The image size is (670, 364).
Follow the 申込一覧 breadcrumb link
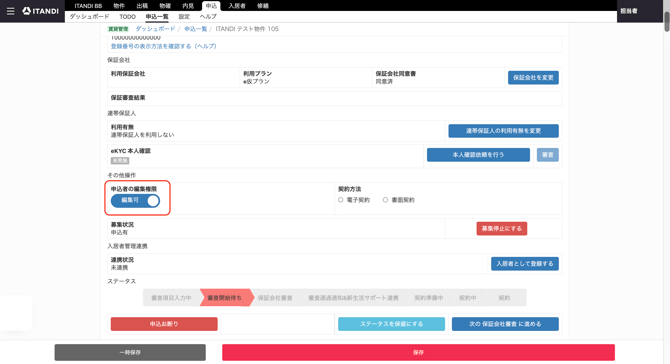pos(196,29)
